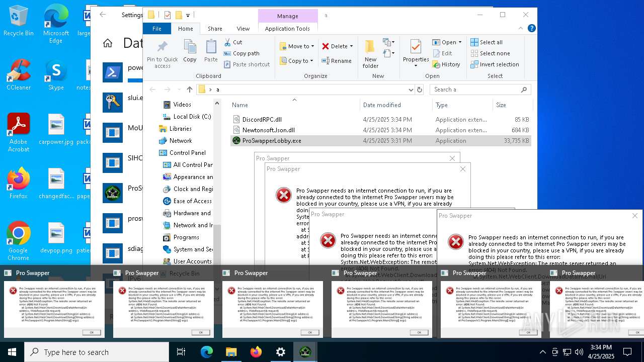Click Settings Home icon
Viewport: 644px width, 362px height.
click(108, 43)
